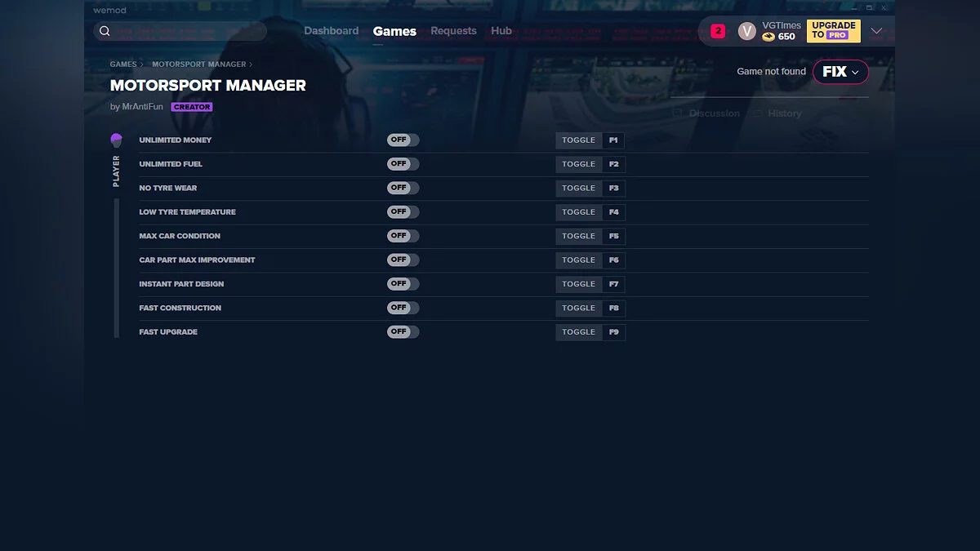This screenshot has height=551, width=980.
Task: Expand the FIX dropdown arrow
Action: [x=853, y=72]
